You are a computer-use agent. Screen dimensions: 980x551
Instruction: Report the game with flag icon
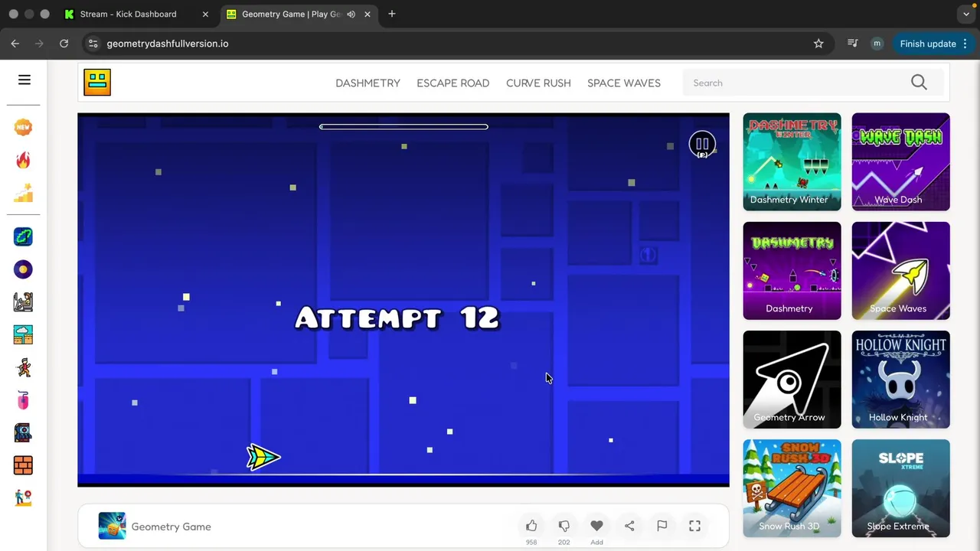coord(662,526)
